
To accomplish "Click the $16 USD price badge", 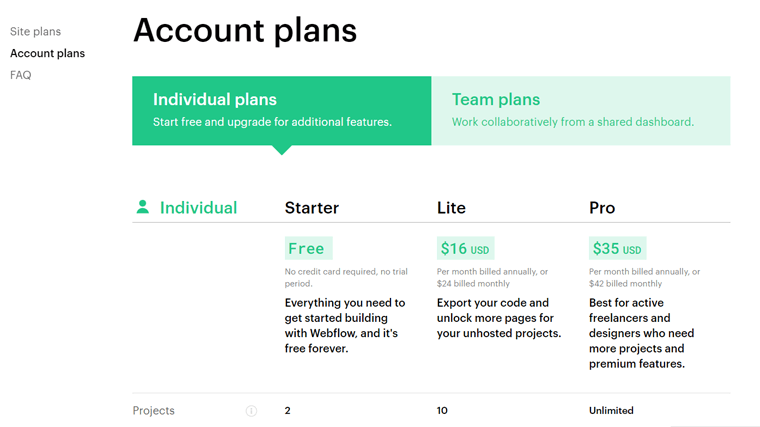I will click(x=465, y=248).
